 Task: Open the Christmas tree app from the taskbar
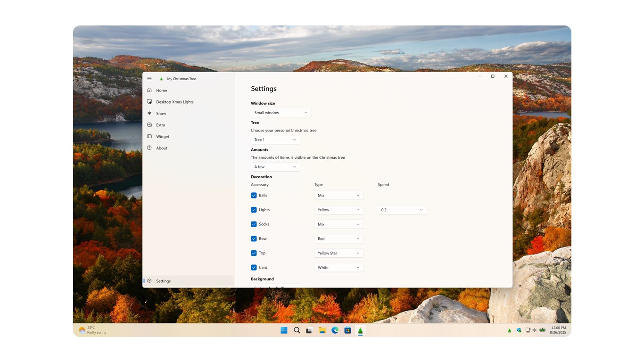[x=360, y=330]
